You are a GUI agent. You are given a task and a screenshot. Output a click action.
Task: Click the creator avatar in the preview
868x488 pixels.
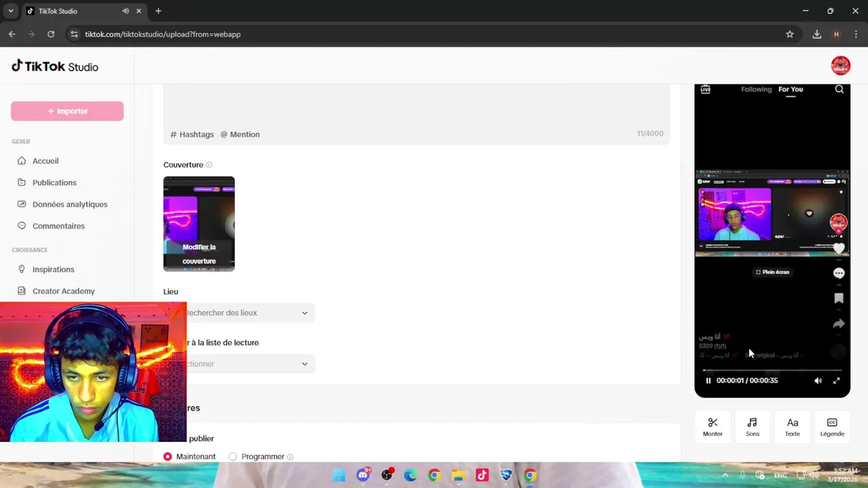839,222
